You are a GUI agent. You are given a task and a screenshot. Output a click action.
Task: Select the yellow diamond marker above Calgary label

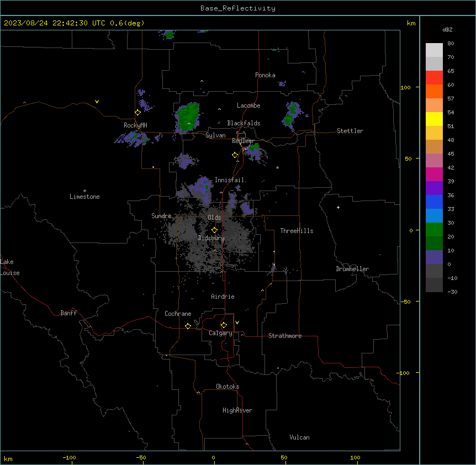coord(224,325)
